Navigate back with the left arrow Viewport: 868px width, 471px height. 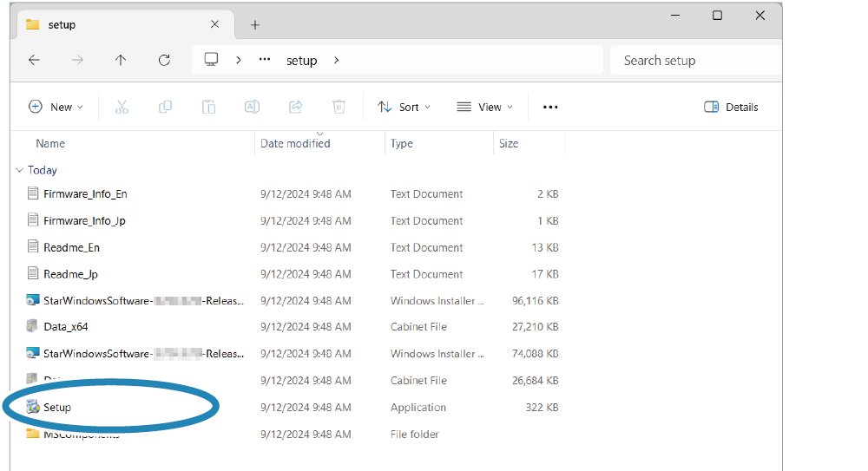coord(34,60)
